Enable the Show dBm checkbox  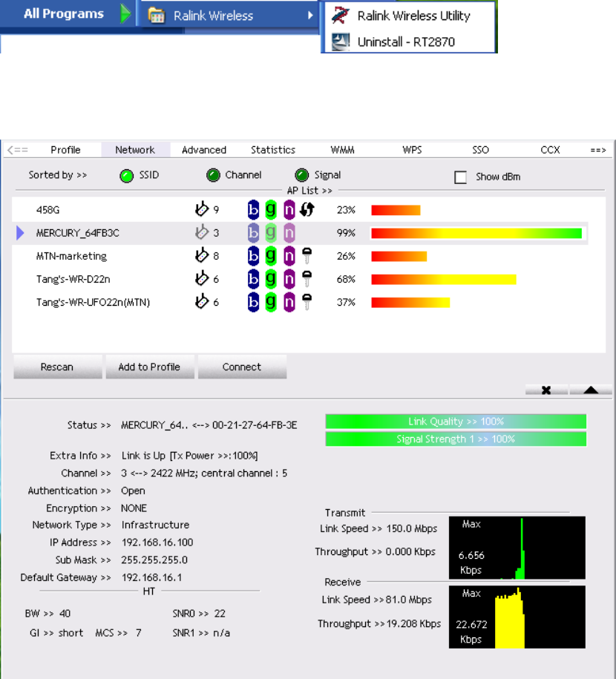point(460,177)
